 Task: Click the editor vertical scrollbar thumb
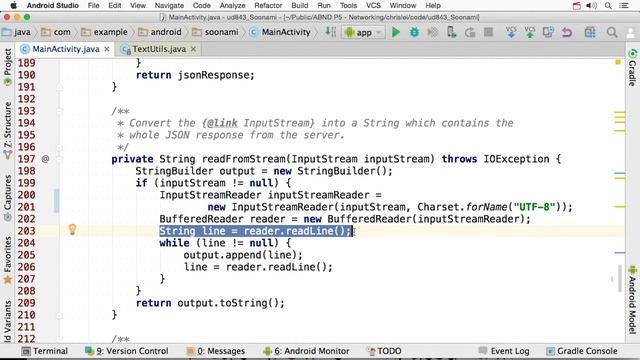pyautogui.click(x=620, y=278)
